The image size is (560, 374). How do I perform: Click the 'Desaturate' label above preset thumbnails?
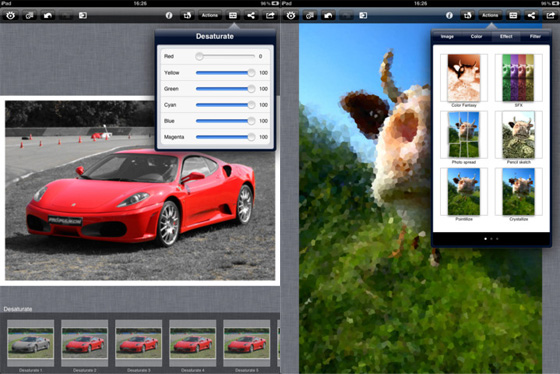[x=18, y=309]
